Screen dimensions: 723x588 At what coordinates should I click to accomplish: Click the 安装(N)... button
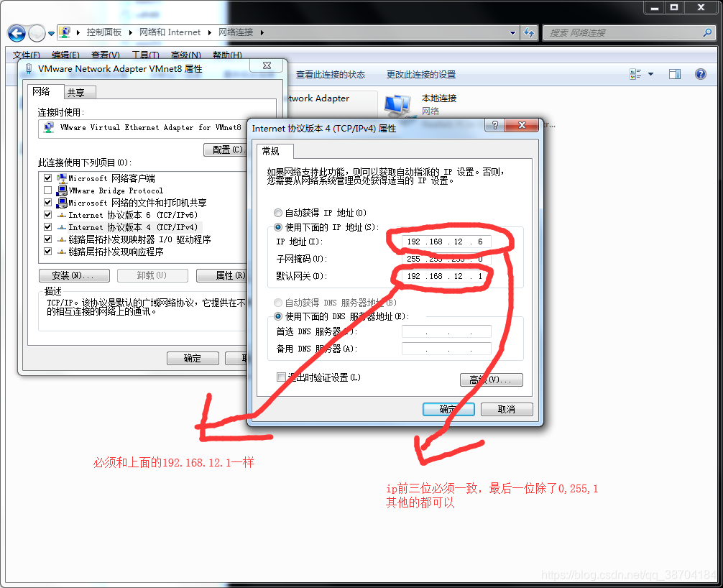pos(74,275)
